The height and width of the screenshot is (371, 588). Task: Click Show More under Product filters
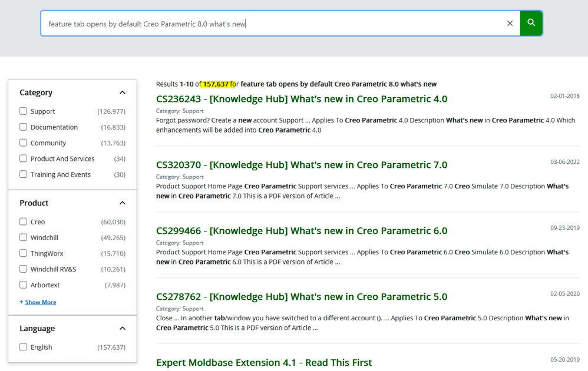click(40, 302)
